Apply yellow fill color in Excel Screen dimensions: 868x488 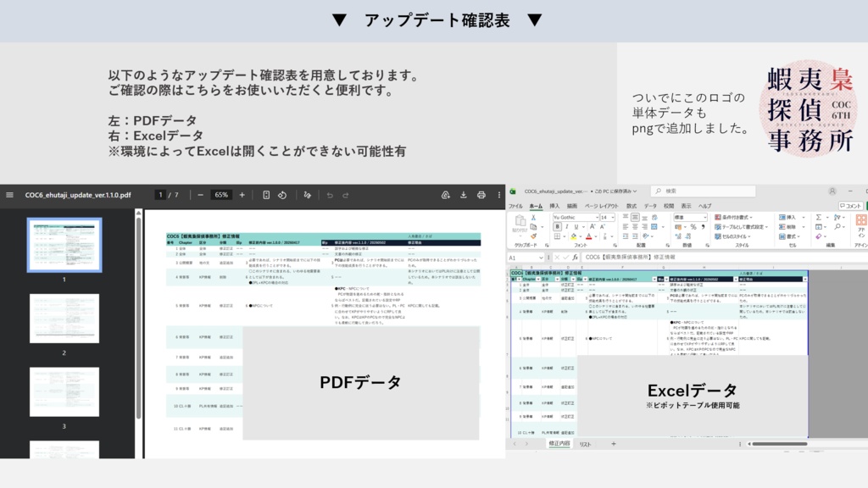point(574,237)
